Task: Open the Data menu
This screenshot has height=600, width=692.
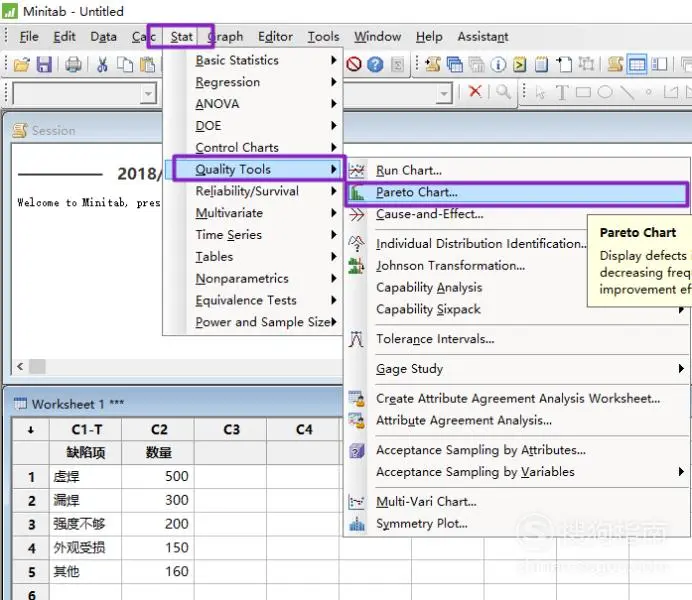Action: tap(103, 37)
